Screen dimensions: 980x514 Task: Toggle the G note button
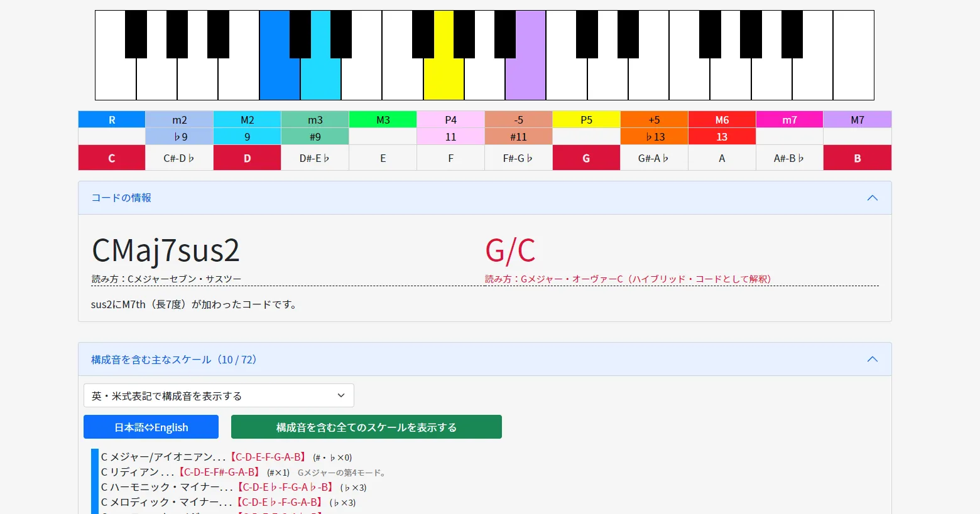pos(586,158)
